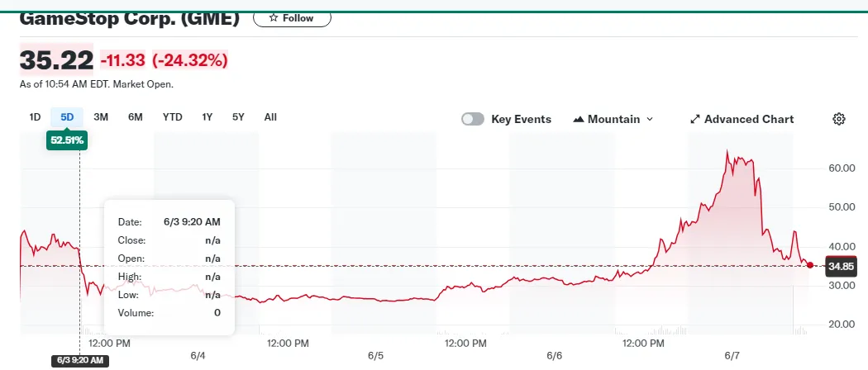Click the -11.33 price change text
The height and width of the screenshot is (370, 868).
123,59
